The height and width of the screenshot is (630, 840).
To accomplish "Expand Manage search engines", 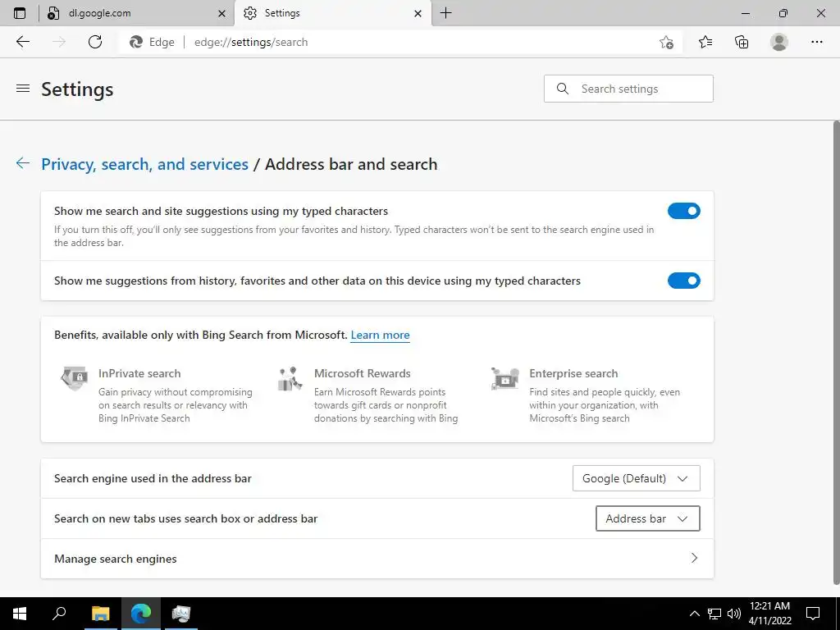I will pos(377,559).
